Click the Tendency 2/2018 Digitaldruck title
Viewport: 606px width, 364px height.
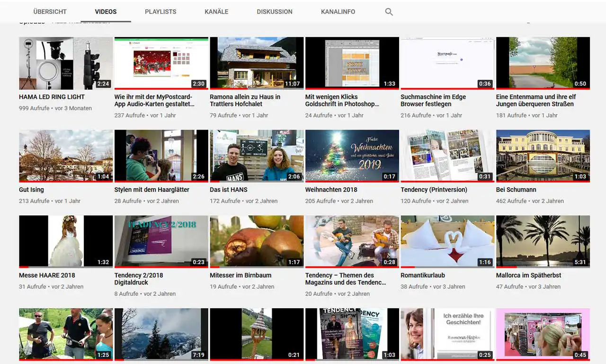139,279
